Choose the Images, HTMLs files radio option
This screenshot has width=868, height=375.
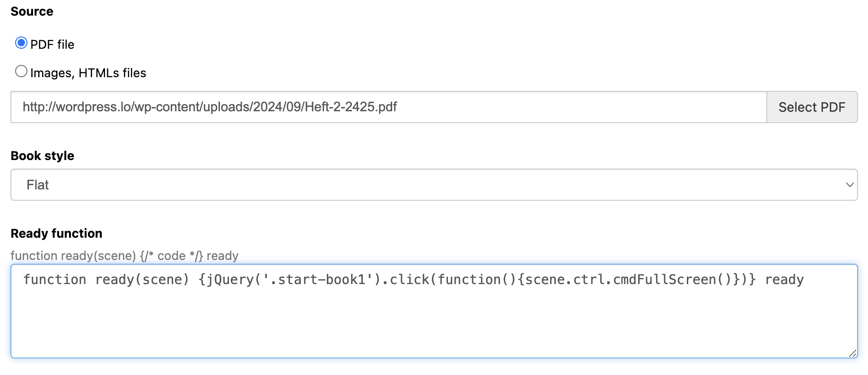point(21,71)
